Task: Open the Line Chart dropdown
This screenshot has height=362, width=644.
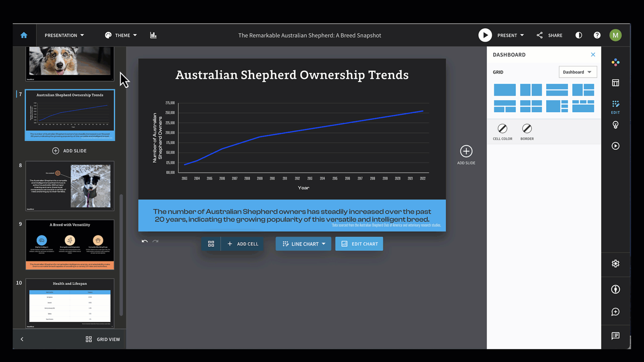Action: (x=303, y=244)
